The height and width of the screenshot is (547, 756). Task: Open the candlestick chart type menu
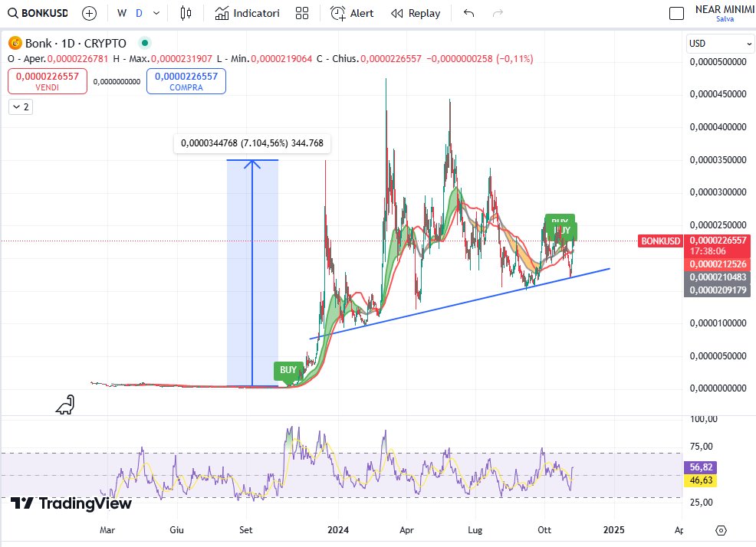point(186,13)
